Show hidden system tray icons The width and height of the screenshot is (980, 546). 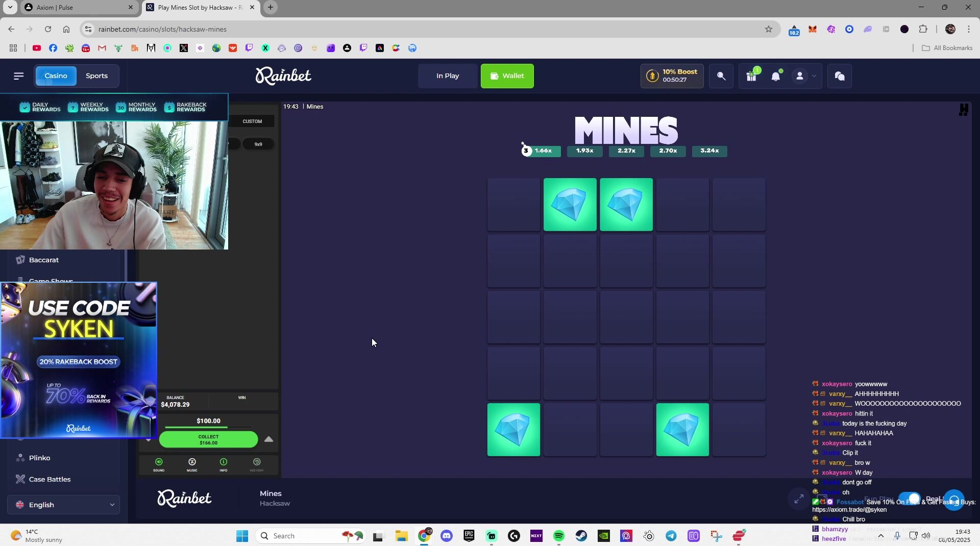click(880, 536)
